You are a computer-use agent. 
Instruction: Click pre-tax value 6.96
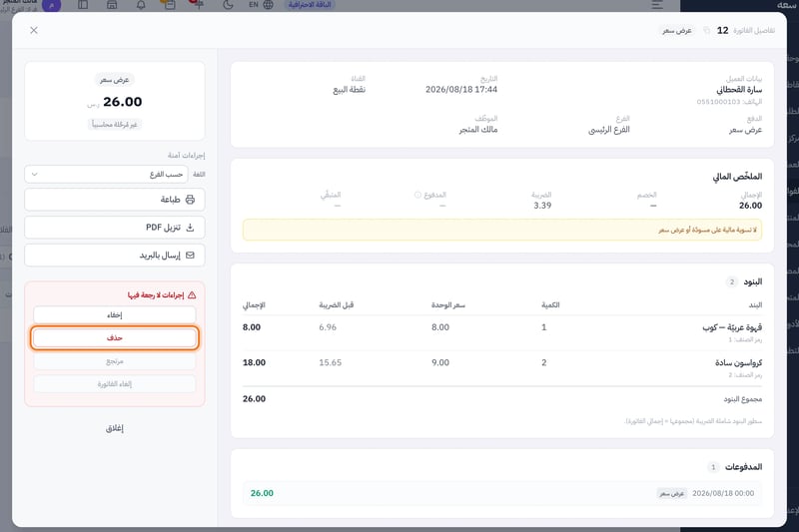(328, 327)
